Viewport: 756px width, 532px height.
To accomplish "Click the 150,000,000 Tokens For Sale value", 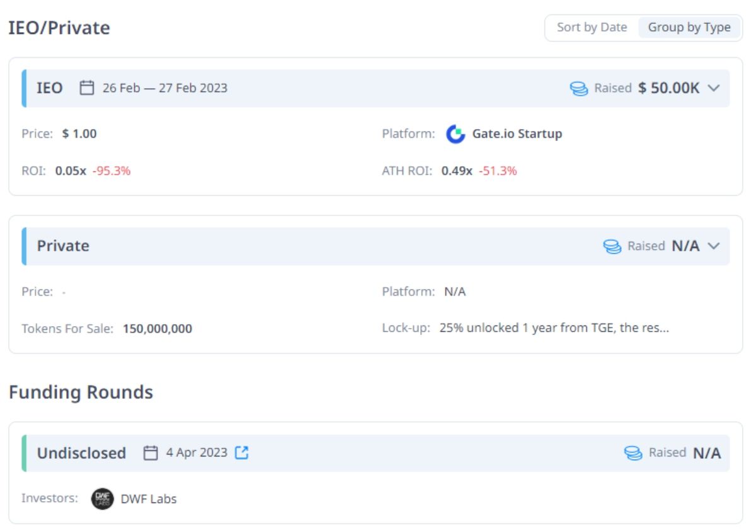I will 157,329.
